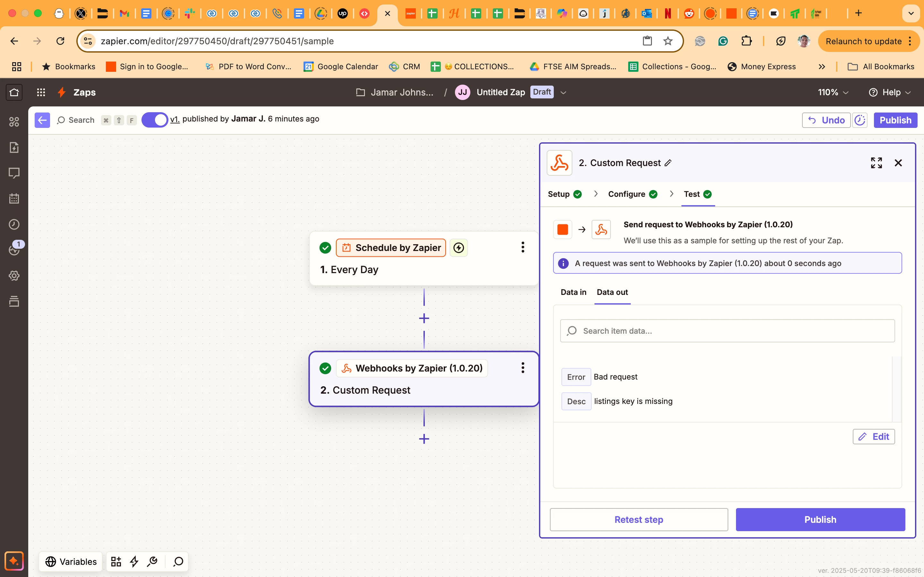The width and height of the screenshot is (924, 577).
Task: Toggle the Zap on/off switch
Action: pyautogui.click(x=155, y=120)
